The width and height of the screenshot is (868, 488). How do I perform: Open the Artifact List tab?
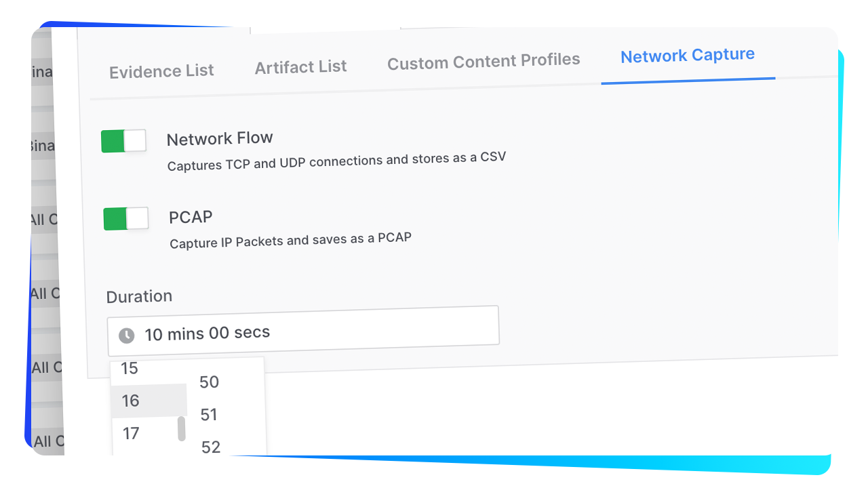300,67
